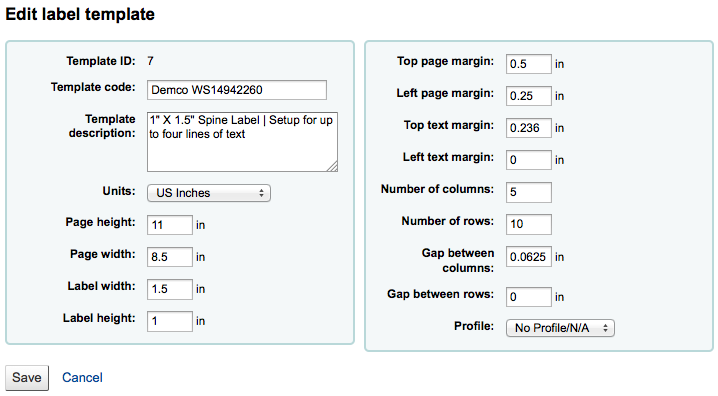Click the Label height field

coord(170,321)
